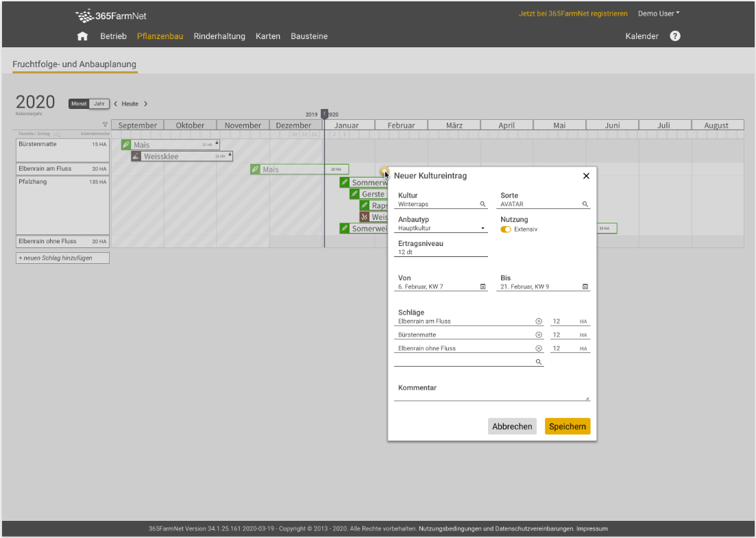Open the Von date calendar picker
756x538 pixels.
(x=483, y=286)
